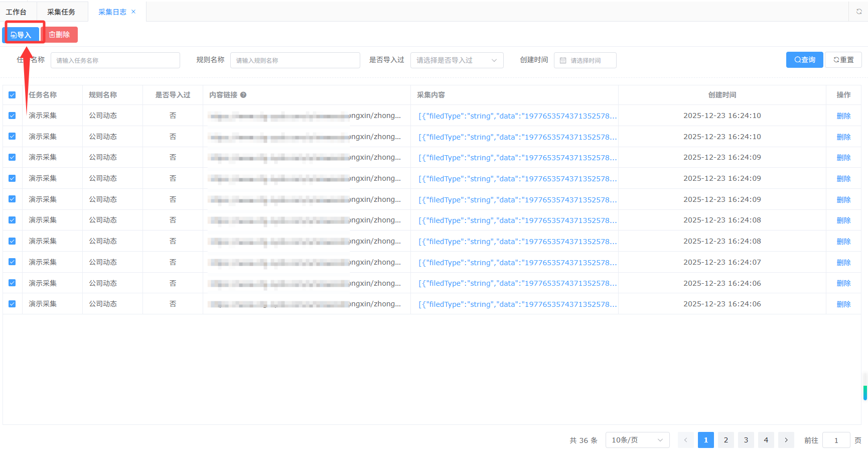Go to the next page with the arrow
868x450 pixels.
(x=786, y=440)
